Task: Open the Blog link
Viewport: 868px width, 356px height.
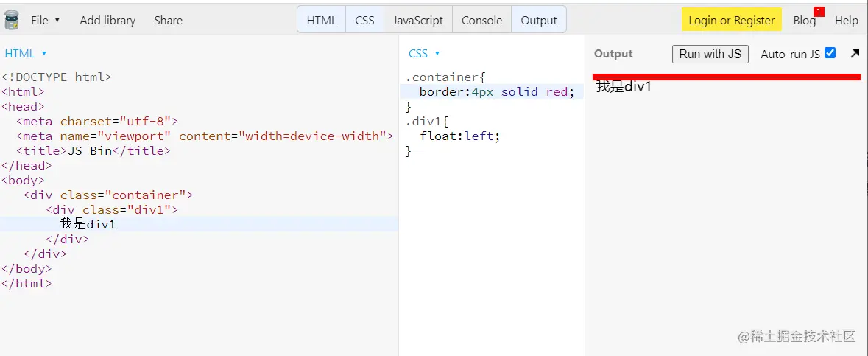Action: click(803, 21)
